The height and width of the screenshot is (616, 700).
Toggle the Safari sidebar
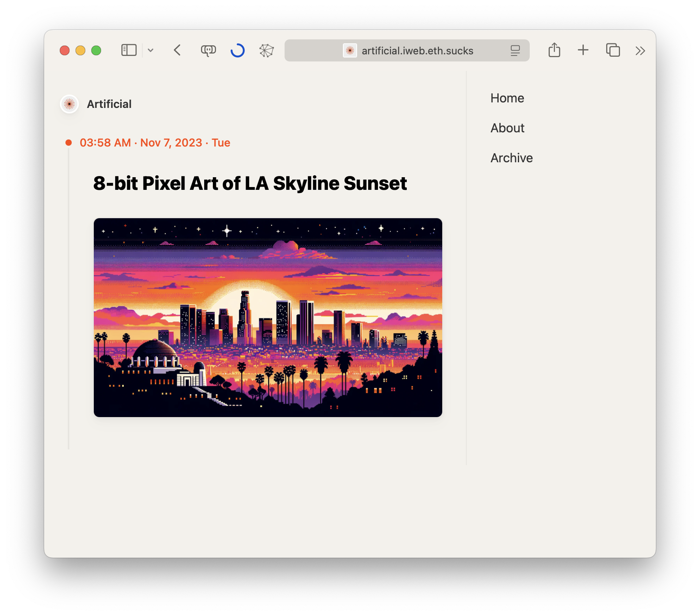pos(129,50)
